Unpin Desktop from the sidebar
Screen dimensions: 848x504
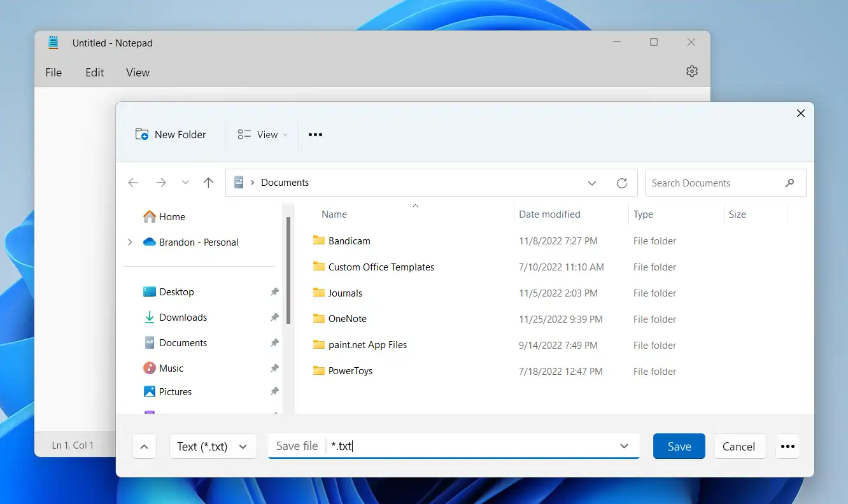(x=274, y=291)
